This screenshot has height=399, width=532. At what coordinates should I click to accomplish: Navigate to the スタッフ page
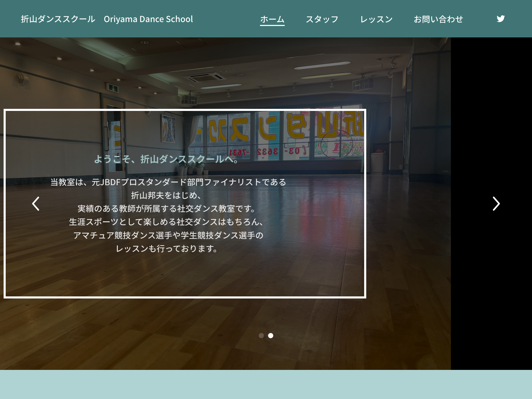[x=322, y=19]
